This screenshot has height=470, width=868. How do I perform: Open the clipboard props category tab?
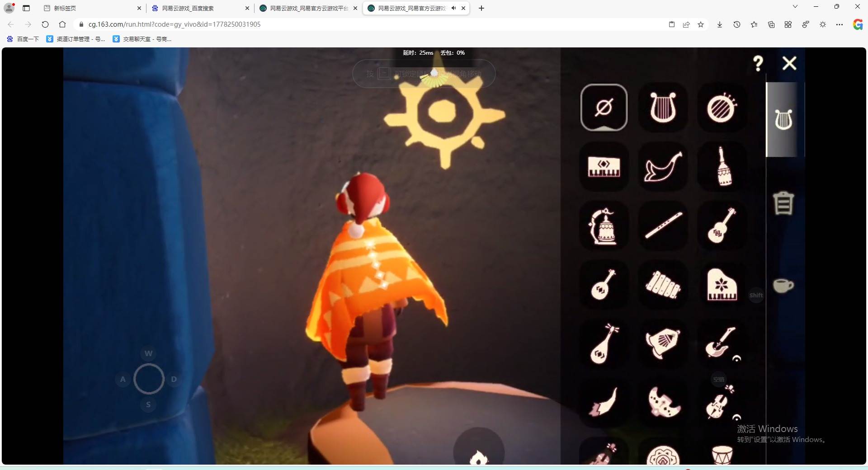tap(783, 203)
